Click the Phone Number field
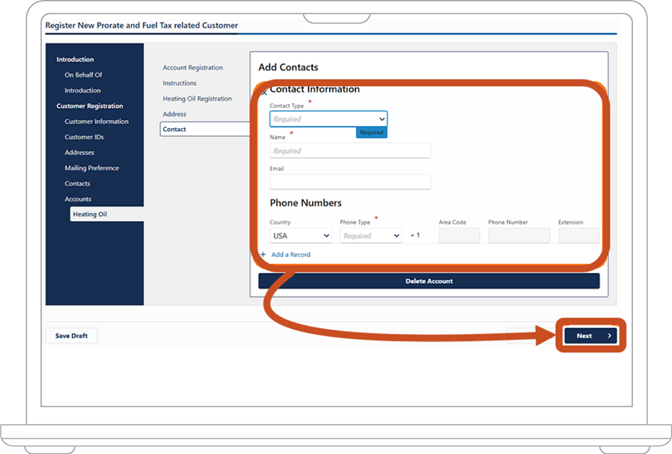The width and height of the screenshot is (672, 454). pos(519,236)
